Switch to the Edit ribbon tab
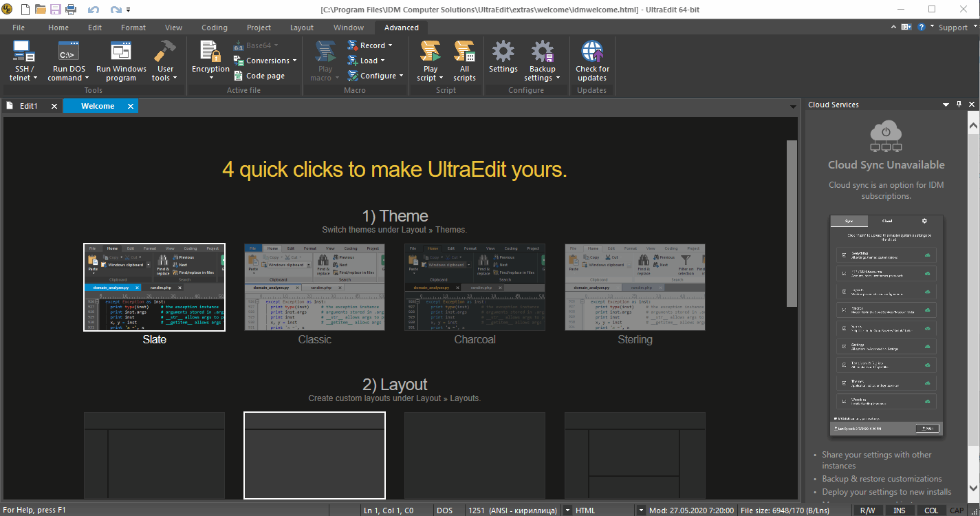 click(95, 28)
